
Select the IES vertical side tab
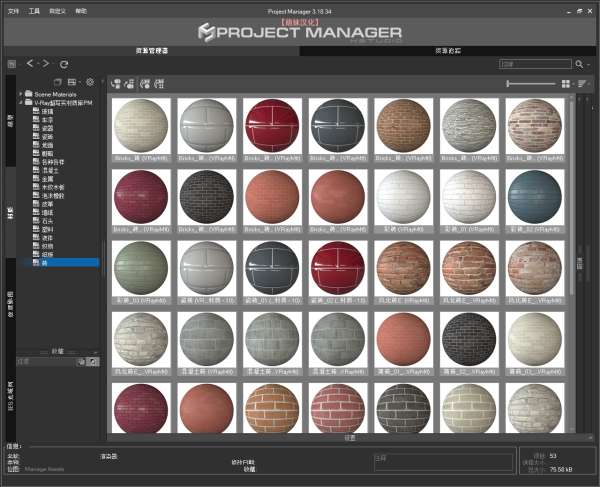pos(11,397)
